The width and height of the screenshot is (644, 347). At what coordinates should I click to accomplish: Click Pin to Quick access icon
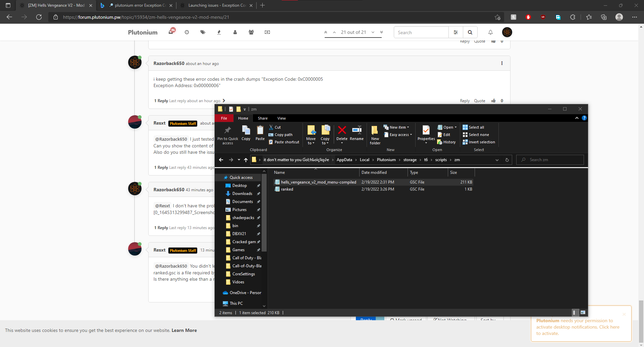click(x=227, y=130)
